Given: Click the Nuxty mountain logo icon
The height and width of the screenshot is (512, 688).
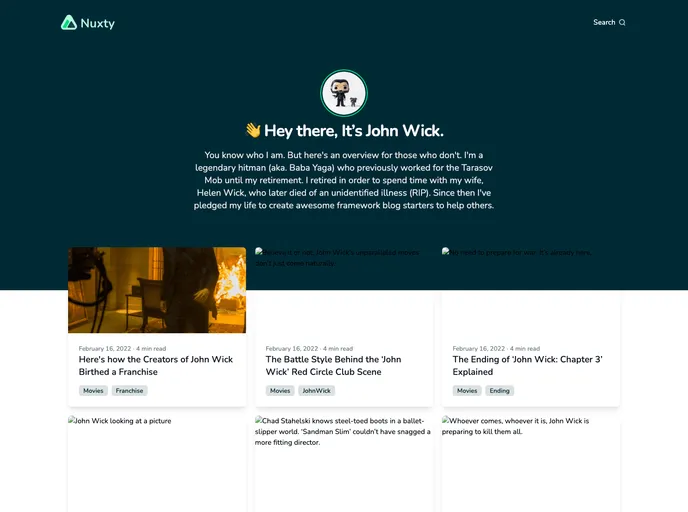Looking at the screenshot, I should pyautogui.click(x=69, y=22).
